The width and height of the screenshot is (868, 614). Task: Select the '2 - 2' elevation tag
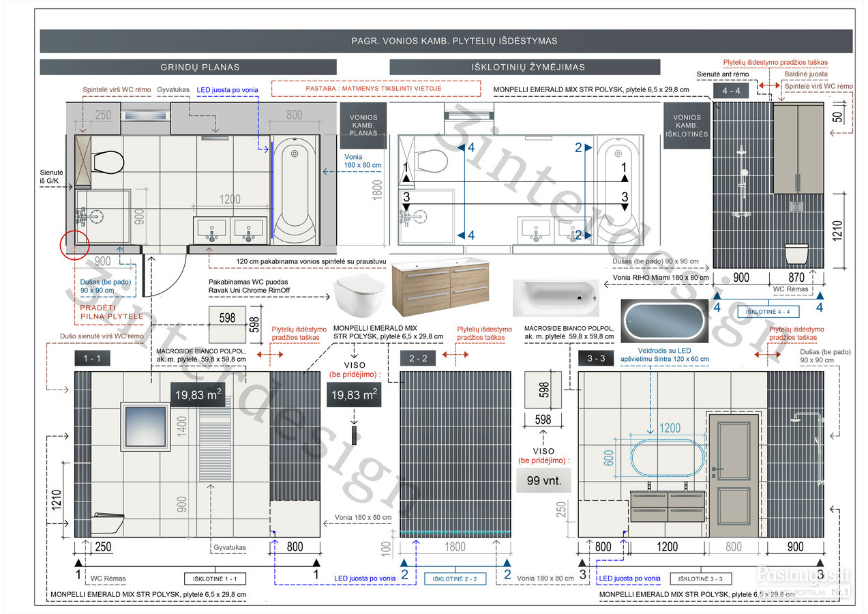[418, 357]
